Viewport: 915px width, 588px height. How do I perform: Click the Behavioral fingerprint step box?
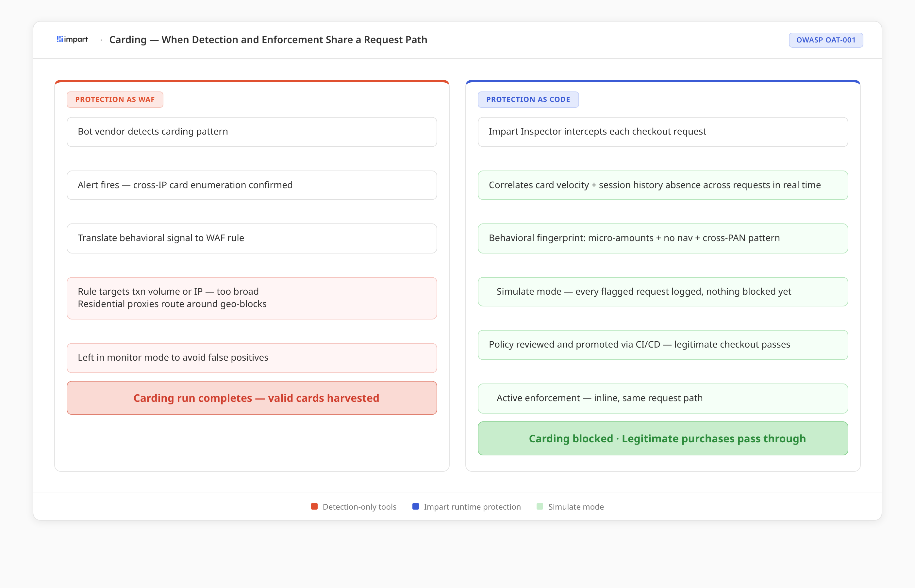tap(663, 238)
